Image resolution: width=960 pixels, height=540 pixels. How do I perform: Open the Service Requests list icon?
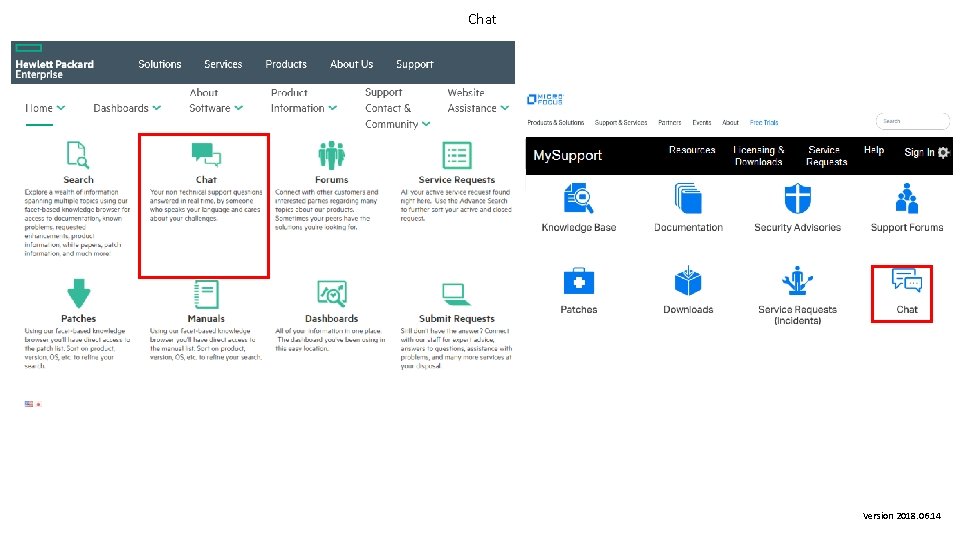pyautogui.click(x=457, y=155)
